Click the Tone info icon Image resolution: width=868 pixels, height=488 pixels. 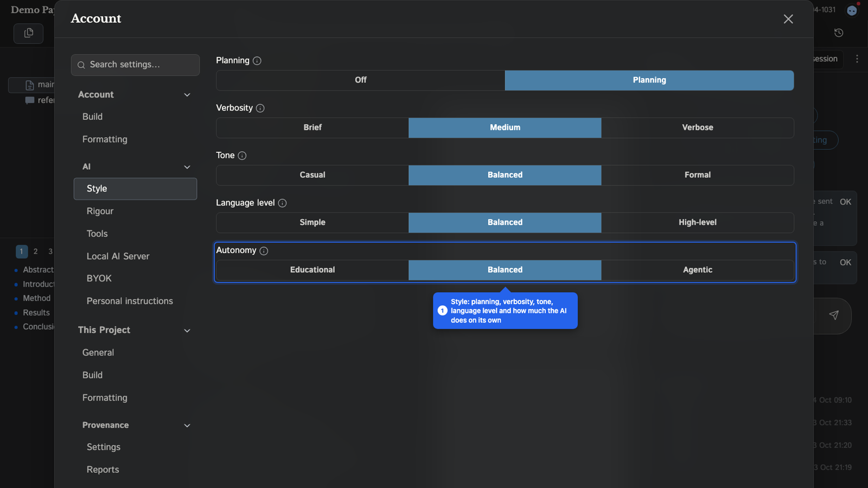(242, 156)
